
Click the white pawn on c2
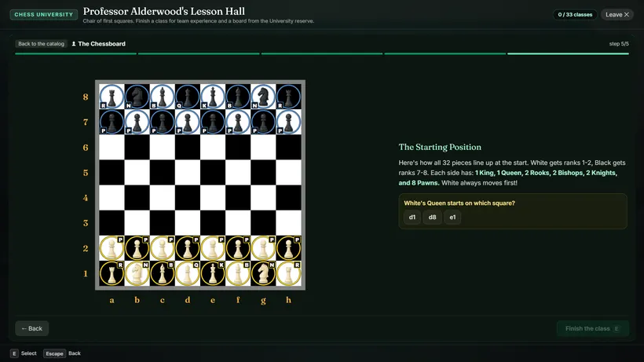163,248
